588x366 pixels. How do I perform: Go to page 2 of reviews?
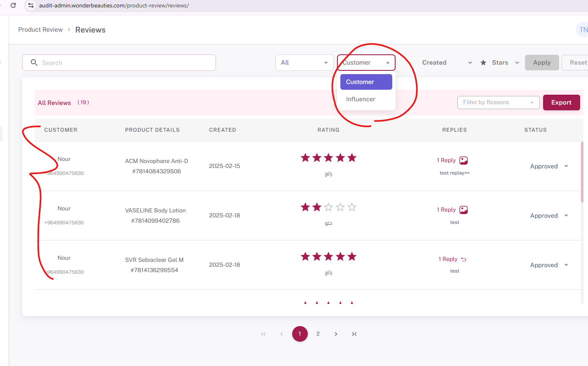[318, 334]
